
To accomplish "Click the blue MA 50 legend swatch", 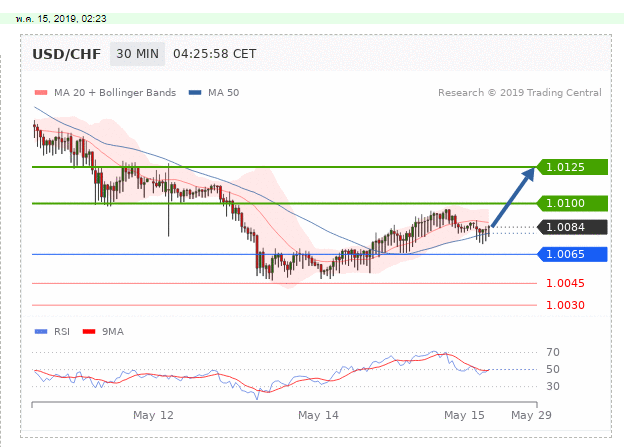I will [195, 93].
